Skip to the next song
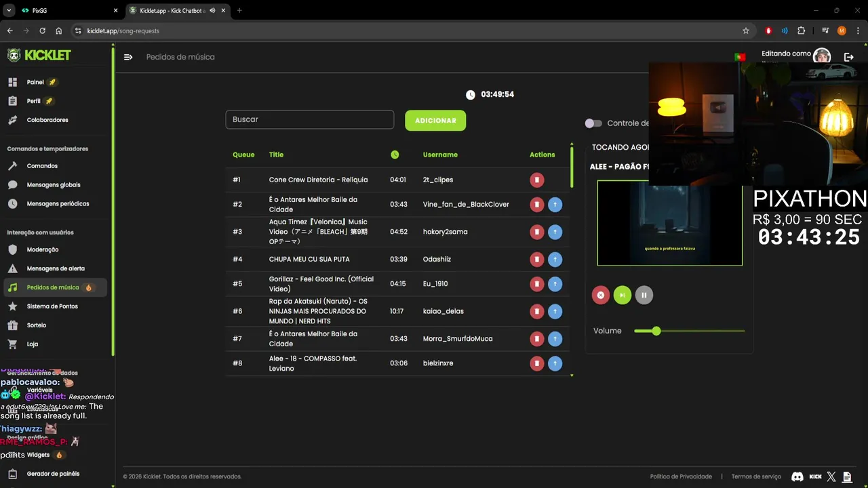The width and height of the screenshot is (868, 488). 622,295
